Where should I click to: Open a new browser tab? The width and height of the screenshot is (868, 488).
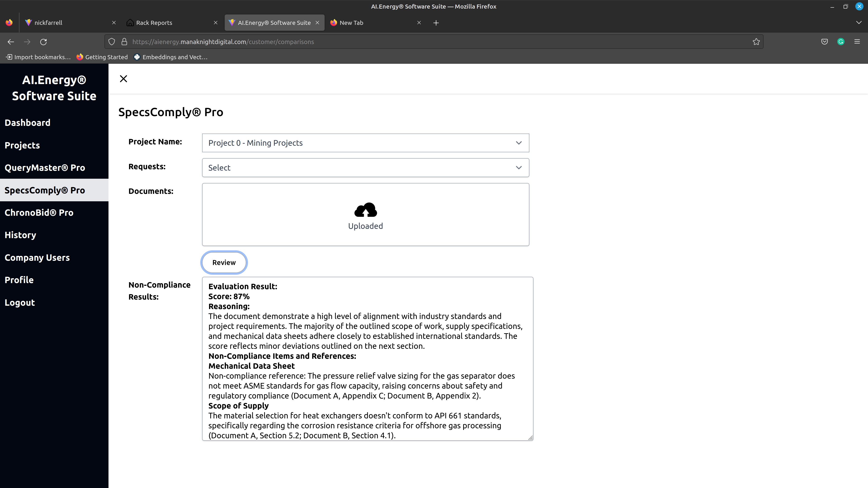pyautogui.click(x=436, y=23)
